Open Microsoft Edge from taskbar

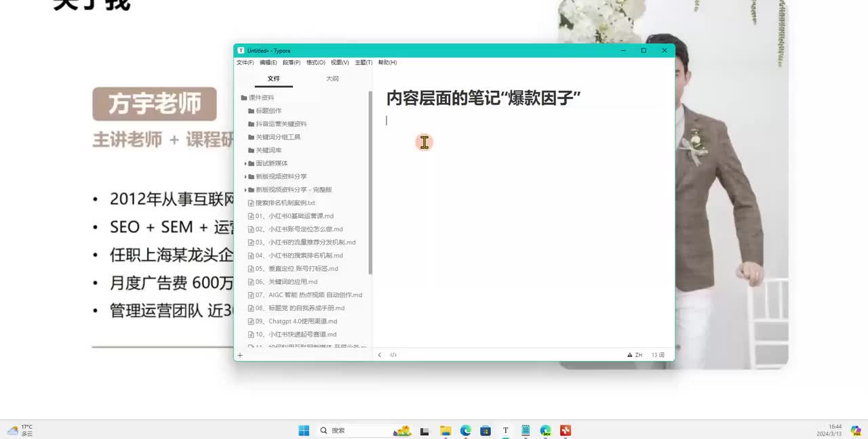click(466, 430)
